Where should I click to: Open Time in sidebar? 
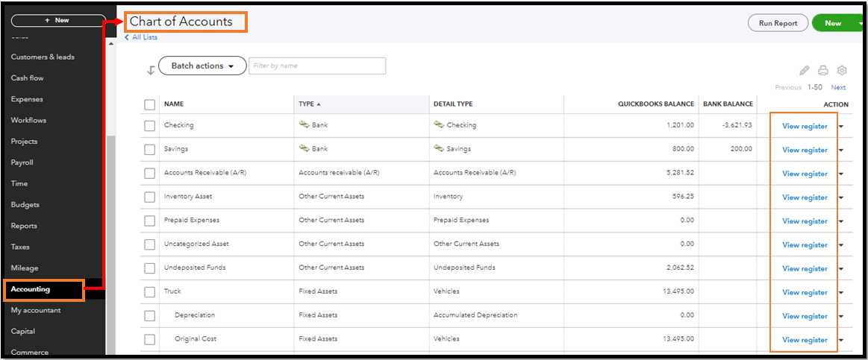point(19,183)
